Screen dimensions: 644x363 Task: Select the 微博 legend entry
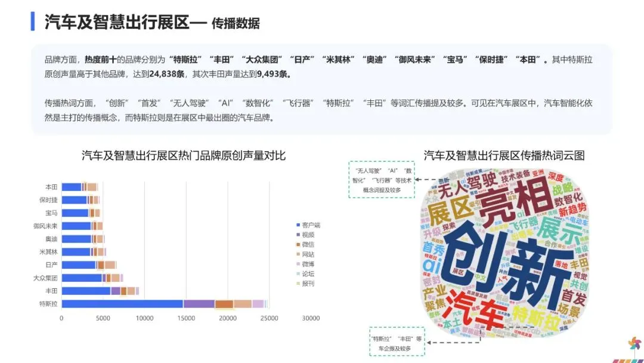click(305, 264)
